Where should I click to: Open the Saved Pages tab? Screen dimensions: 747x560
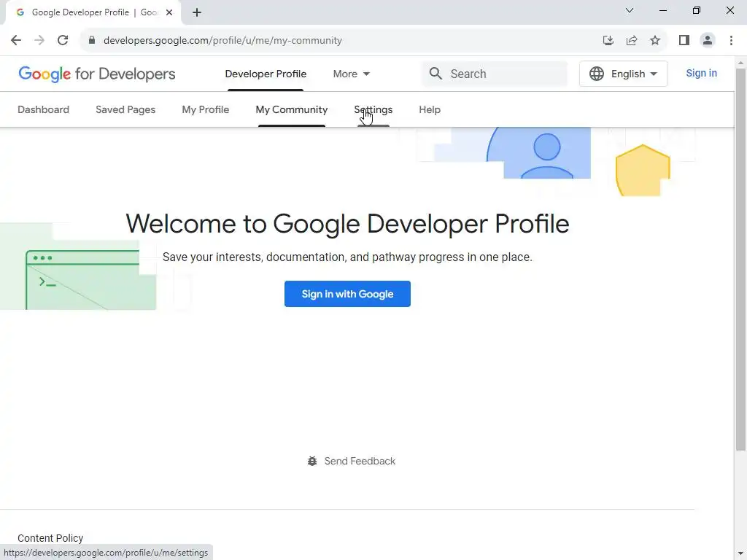(125, 109)
